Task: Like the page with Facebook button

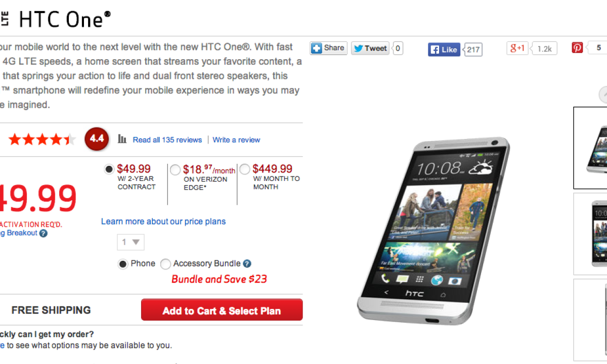Action: point(444,49)
